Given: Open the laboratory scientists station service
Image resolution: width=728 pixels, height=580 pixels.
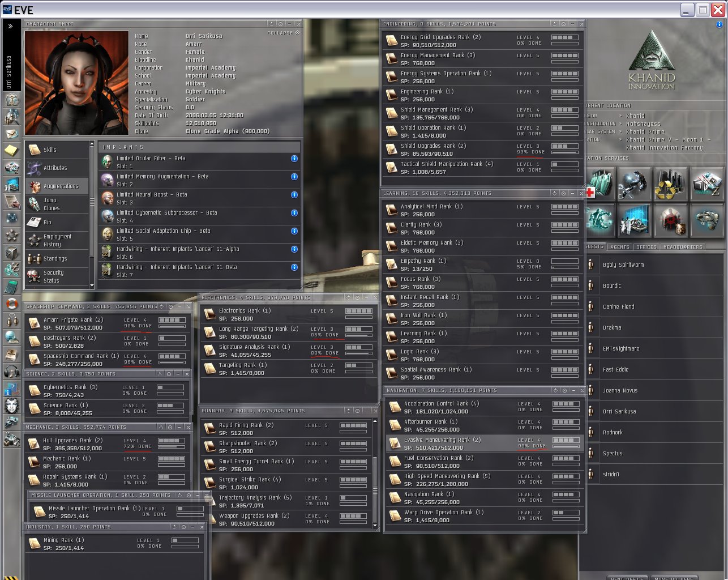Looking at the screenshot, I should (635, 220).
